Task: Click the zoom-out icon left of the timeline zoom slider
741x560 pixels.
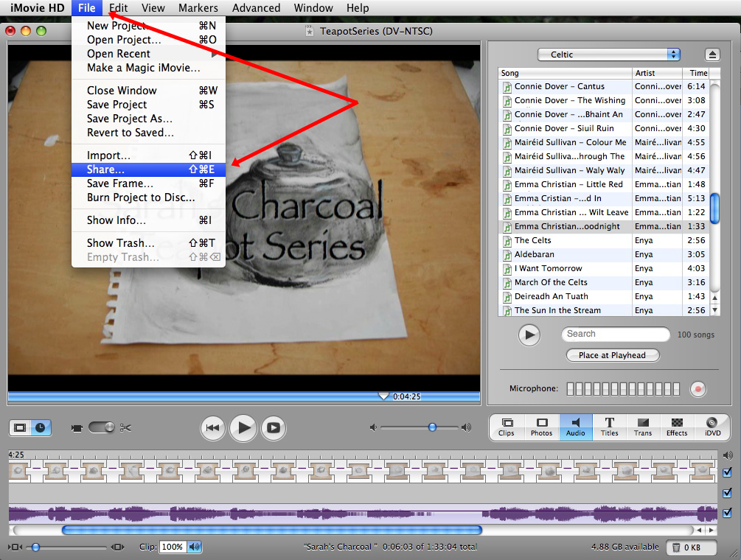Action: (x=16, y=547)
